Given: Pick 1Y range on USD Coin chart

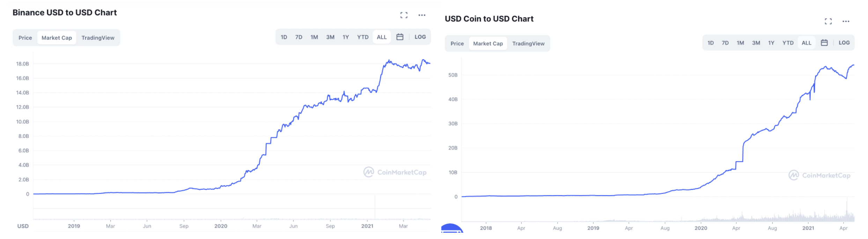Looking at the screenshot, I should tap(771, 43).
